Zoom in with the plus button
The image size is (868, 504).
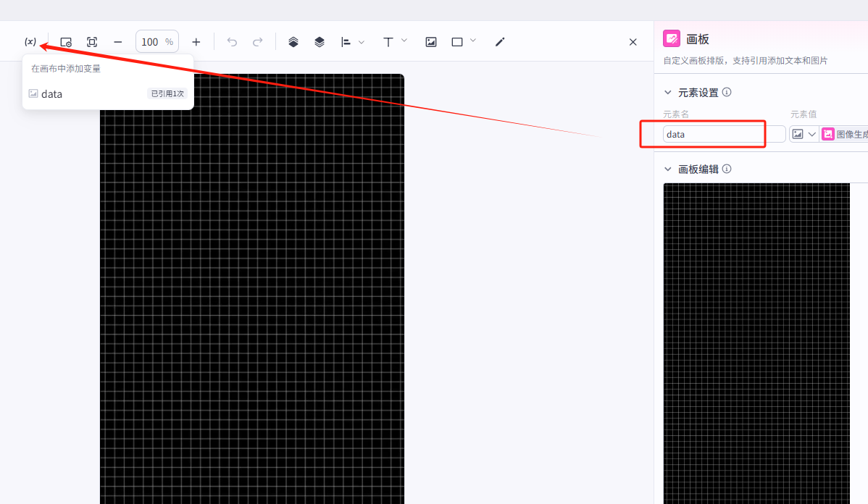coord(196,42)
